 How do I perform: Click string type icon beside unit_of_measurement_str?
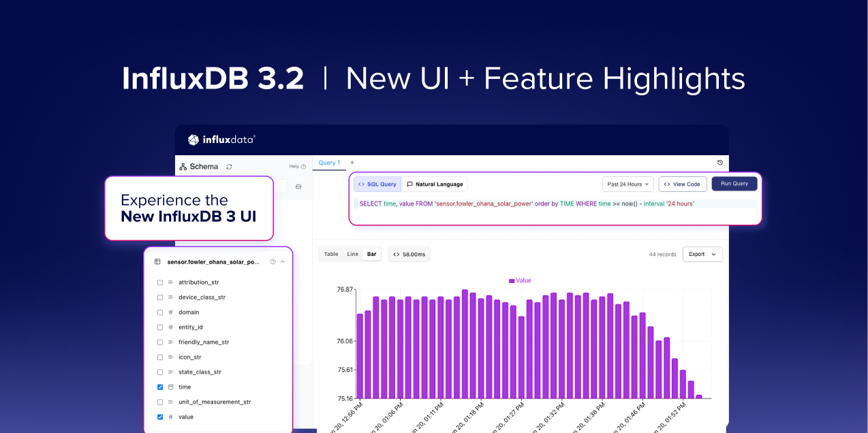coord(170,402)
